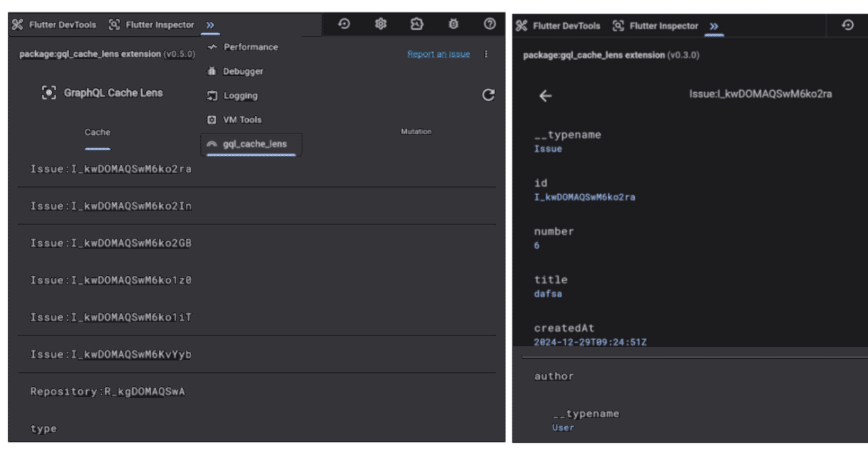Select Logging from the overflow menu
Screen dimensions: 868x454
241,96
